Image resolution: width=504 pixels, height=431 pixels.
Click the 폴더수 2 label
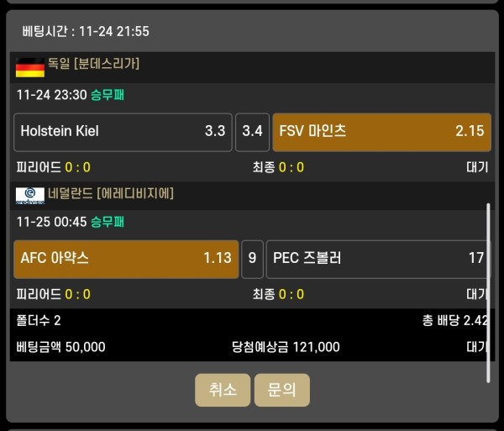tap(39, 321)
